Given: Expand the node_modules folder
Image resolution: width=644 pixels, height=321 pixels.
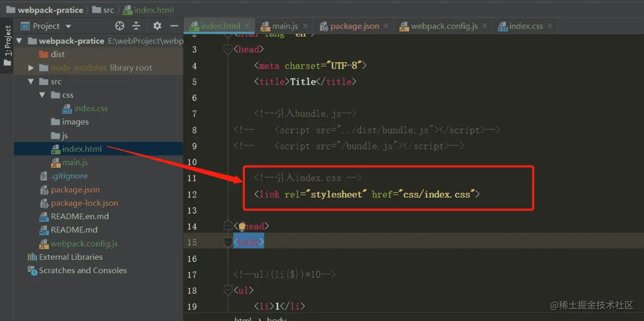Looking at the screenshot, I should [x=31, y=68].
